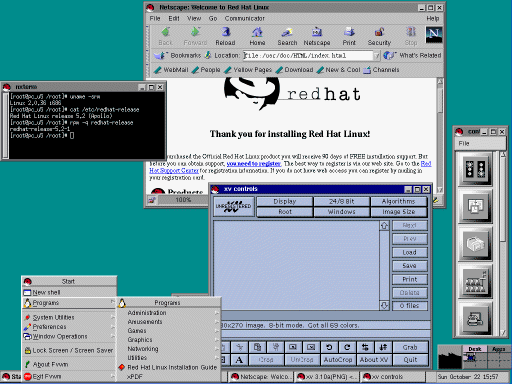The height and width of the screenshot is (384, 512).
Task: Switch to the Apps desk in pager
Action: pos(499,349)
